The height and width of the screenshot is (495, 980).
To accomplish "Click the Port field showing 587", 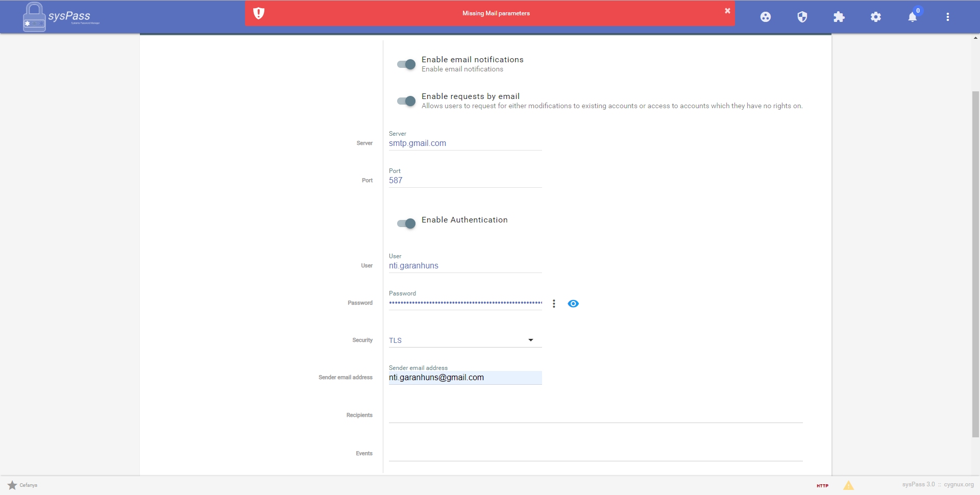I will coord(465,181).
